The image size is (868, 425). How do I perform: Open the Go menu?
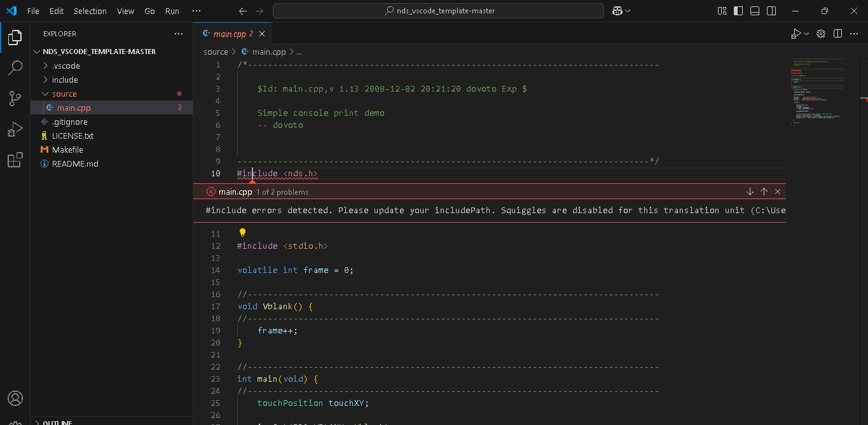(x=149, y=11)
